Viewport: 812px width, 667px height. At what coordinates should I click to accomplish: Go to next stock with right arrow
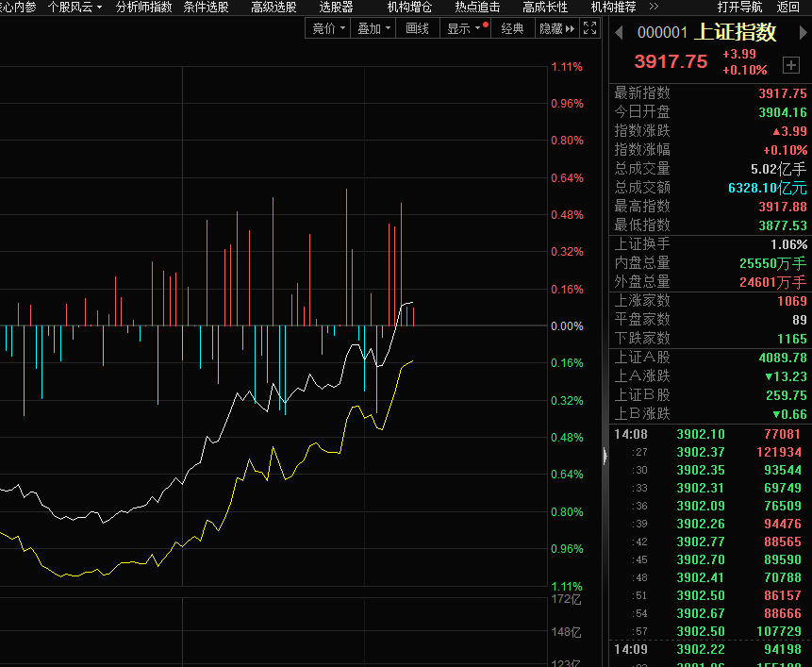tap(803, 33)
